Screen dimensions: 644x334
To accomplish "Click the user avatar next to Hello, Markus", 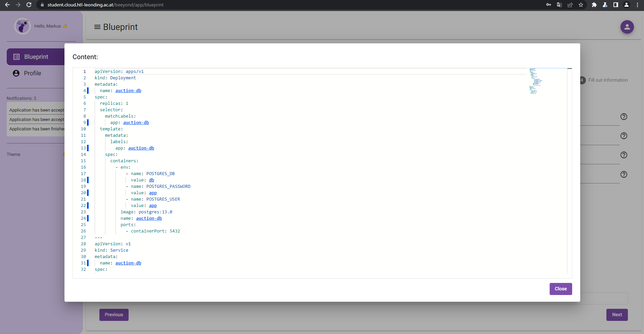I will pos(22,26).
